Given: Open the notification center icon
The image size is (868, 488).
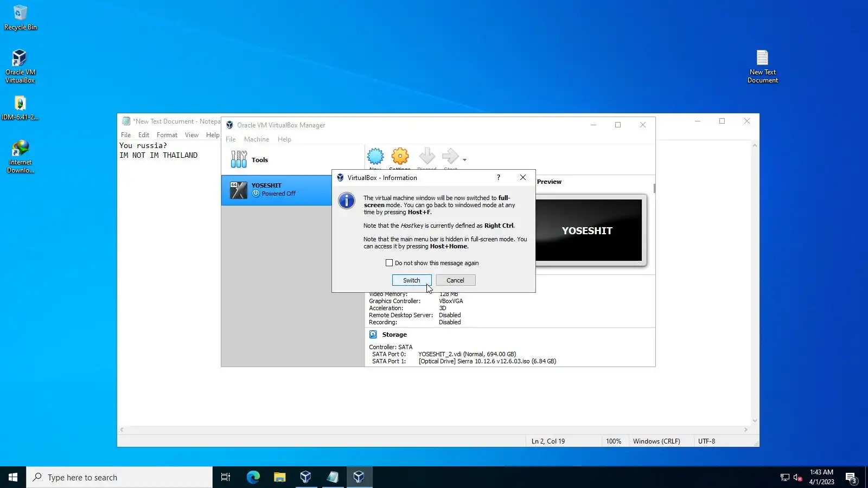Looking at the screenshot, I should tap(851, 477).
